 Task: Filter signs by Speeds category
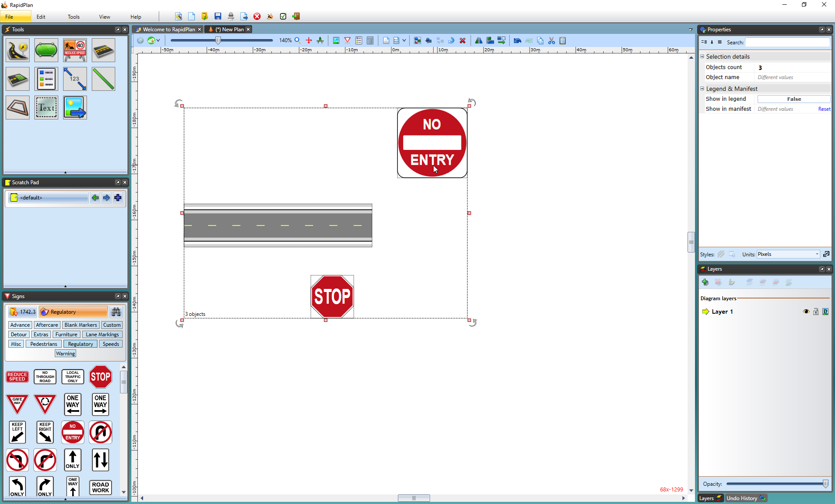(111, 344)
